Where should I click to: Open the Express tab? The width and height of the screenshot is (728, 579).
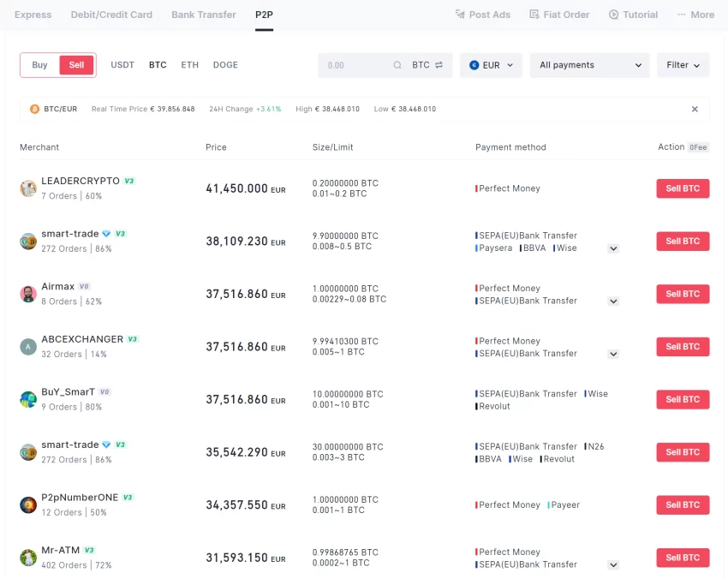(33, 15)
